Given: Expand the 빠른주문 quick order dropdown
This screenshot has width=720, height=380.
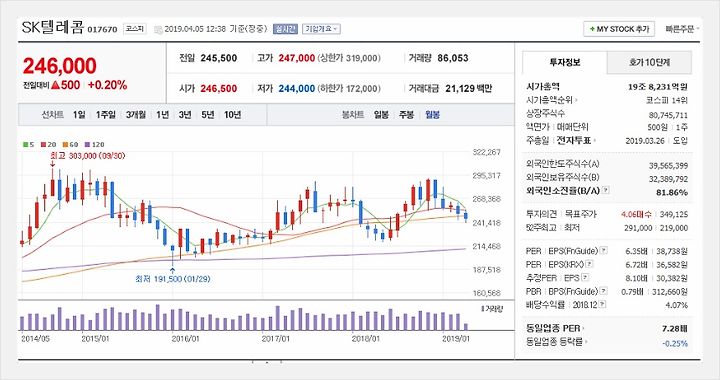Looking at the screenshot, I should pos(682,29).
